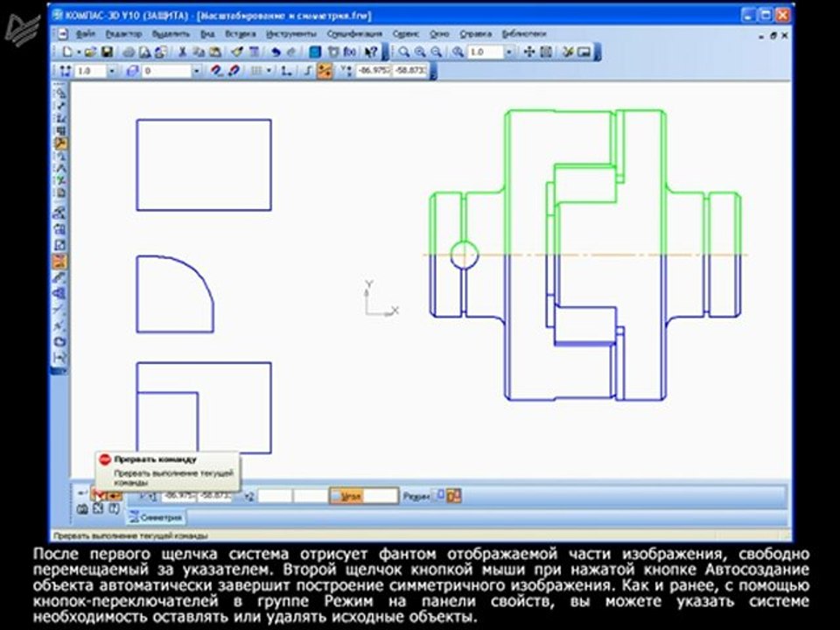Screen dimensions: 840x630
Task: Redo the action with the grey arrow
Action: pyautogui.click(x=291, y=52)
